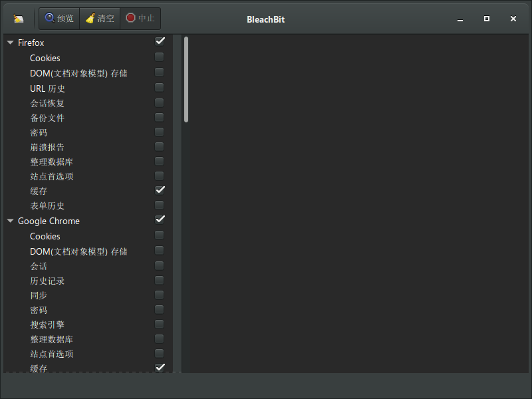Minimize the BleachBit window
The width and height of the screenshot is (532, 399).
(460, 19)
